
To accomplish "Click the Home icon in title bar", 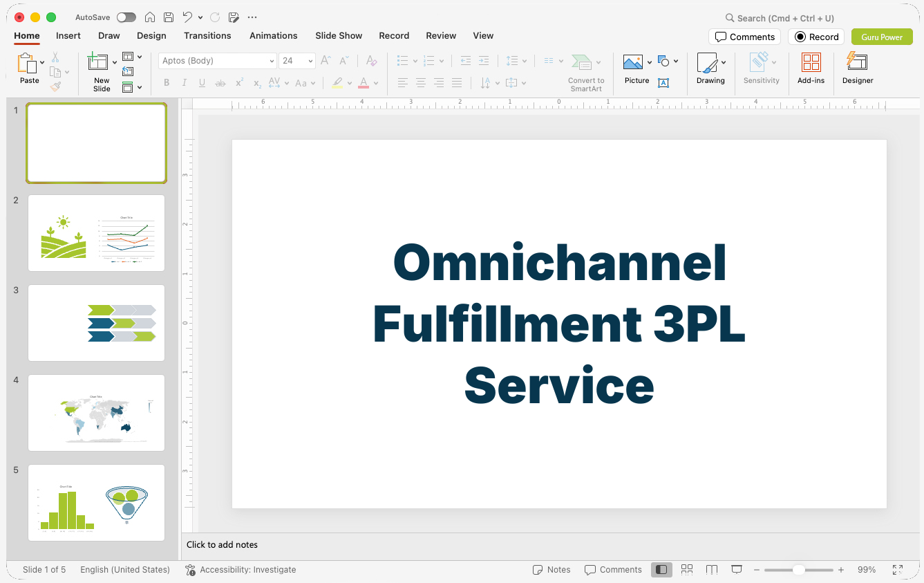I will (150, 17).
